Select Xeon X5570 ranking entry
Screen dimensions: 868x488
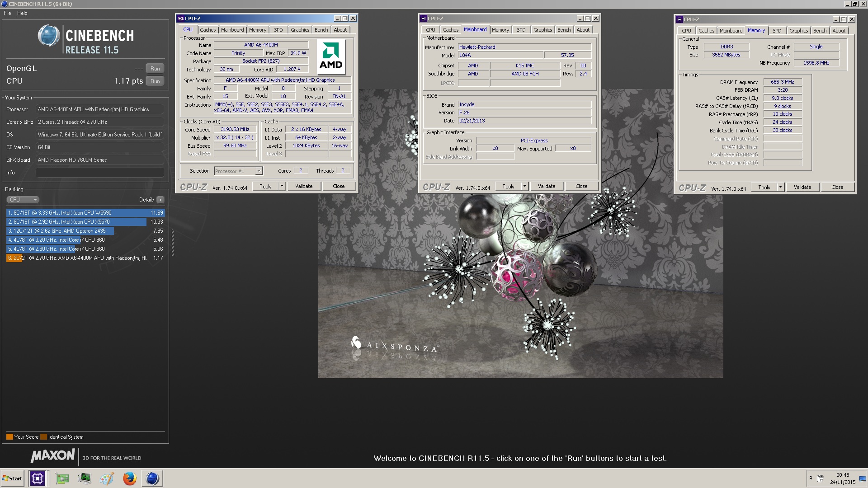(x=85, y=222)
